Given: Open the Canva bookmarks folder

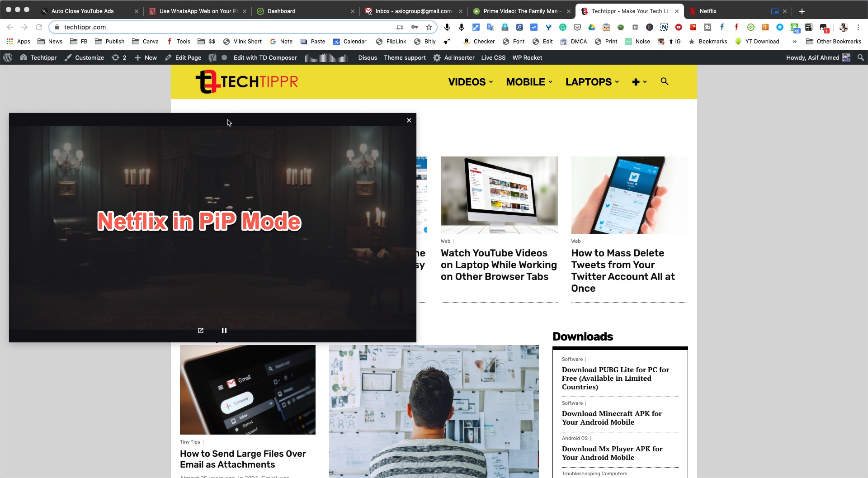Looking at the screenshot, I should (x=145, y=41).
